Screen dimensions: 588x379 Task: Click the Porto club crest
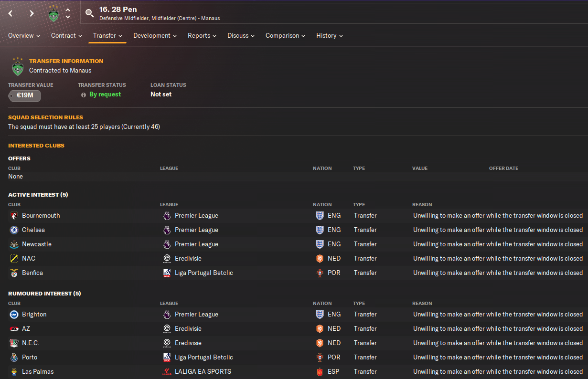[x=14, y=358]
